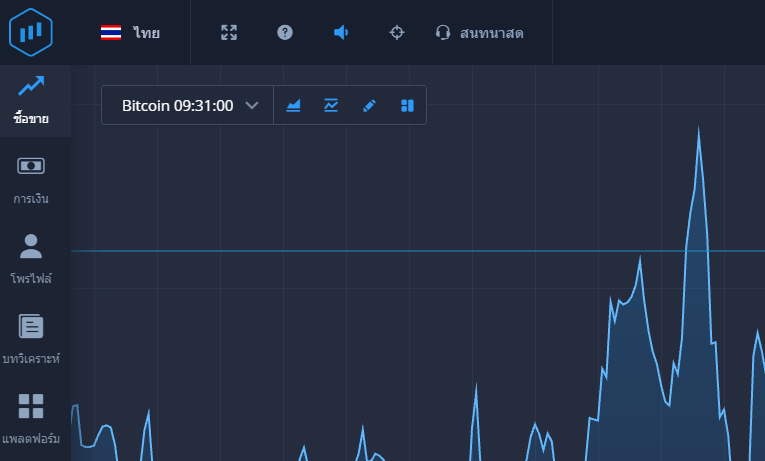Image resolution: width=765 pixels, height=461 pixels.
Task: Select the pencil drawing tool
Action: coord(369,105)
